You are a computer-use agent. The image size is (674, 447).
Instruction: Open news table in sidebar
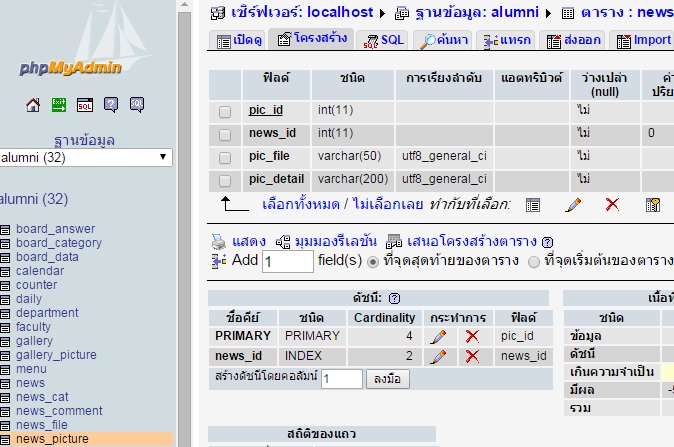tap(31, 383)
